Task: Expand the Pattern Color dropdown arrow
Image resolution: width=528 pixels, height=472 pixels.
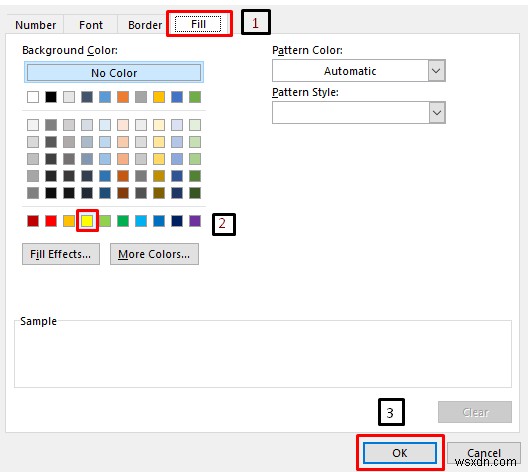Action: point(436,71)
